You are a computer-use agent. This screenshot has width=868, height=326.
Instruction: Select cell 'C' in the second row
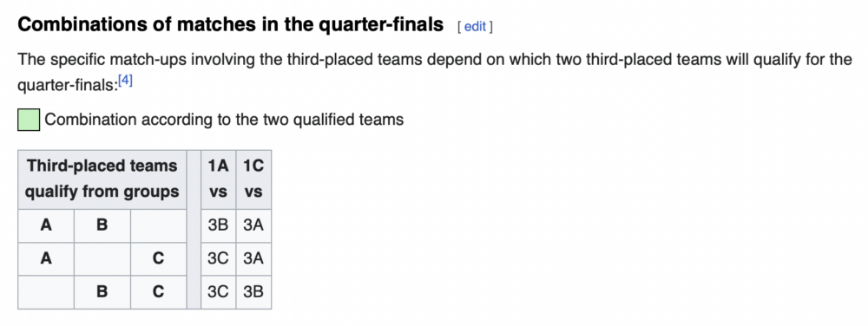coord(158,258)
